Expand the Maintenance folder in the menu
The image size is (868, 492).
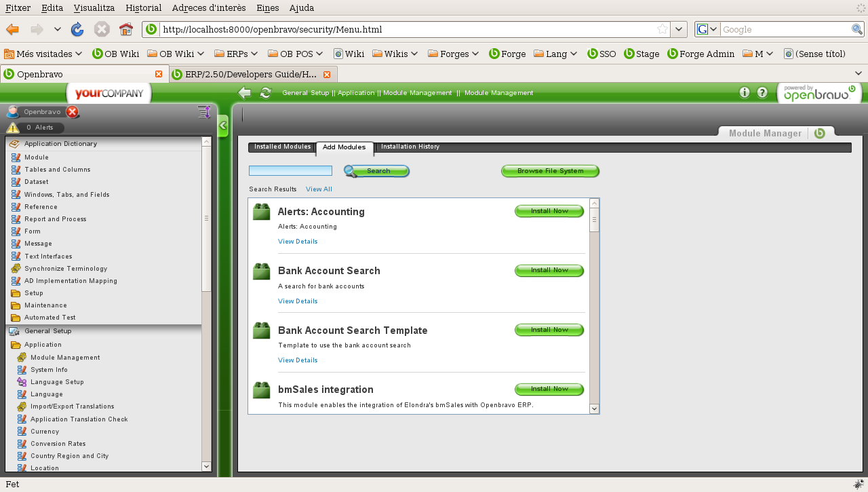(45, 305)
